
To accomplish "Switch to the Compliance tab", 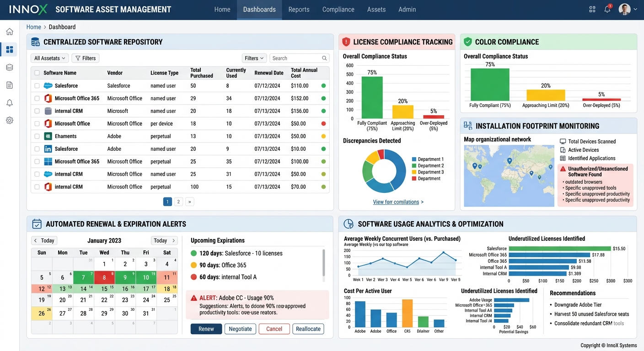I will coord(338,9).
